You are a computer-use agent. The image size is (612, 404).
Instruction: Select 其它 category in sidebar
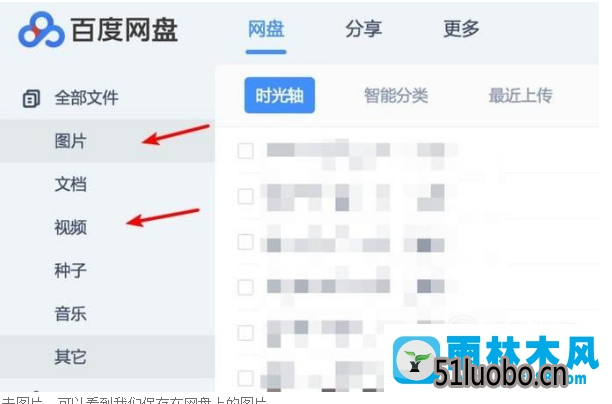[70, 356]
